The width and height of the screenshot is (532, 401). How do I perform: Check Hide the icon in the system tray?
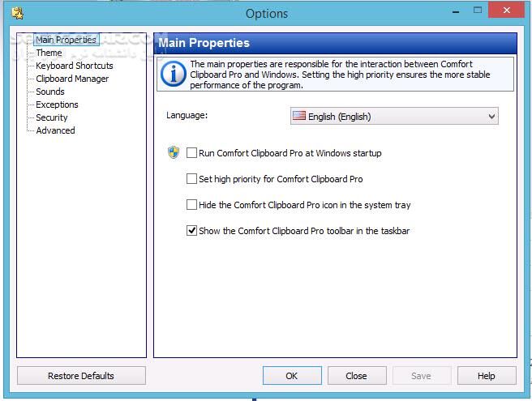pyautogui.click(x=191, y=205)
